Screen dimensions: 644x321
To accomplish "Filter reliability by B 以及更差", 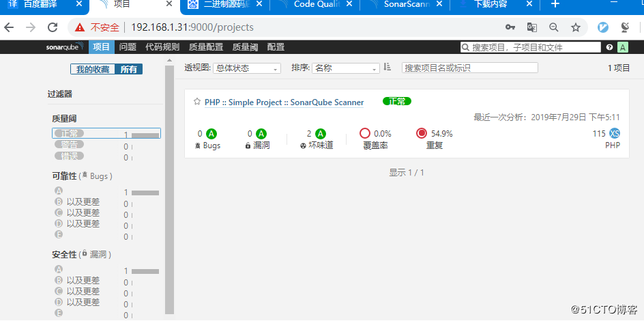I will click(x=106, y=202).
